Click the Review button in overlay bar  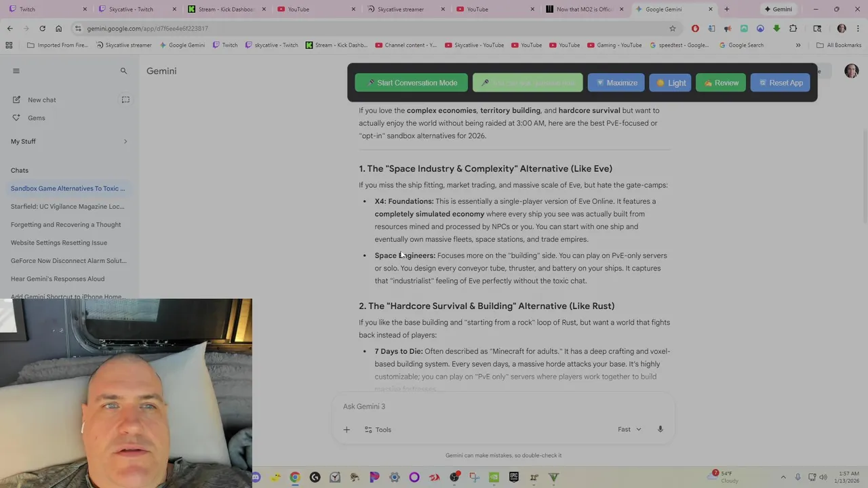tap(720, 83)
